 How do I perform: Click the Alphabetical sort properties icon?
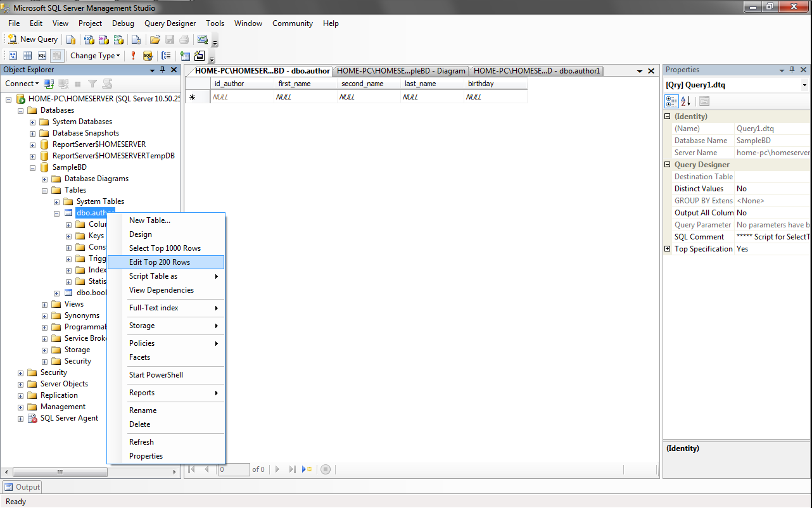(686, 101)
